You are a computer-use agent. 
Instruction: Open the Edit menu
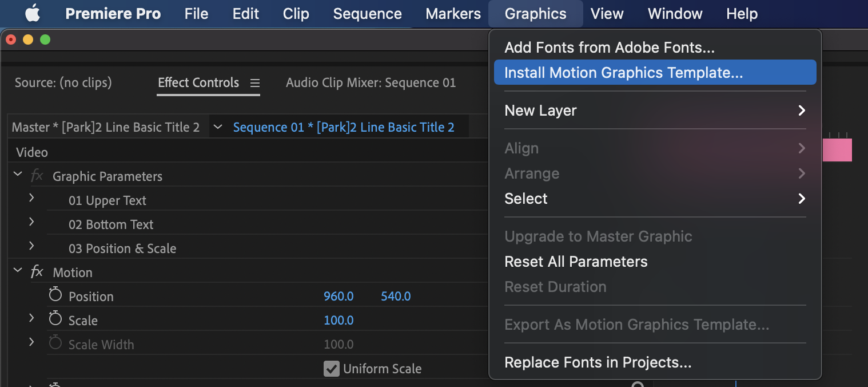click(x=246, y=14)
